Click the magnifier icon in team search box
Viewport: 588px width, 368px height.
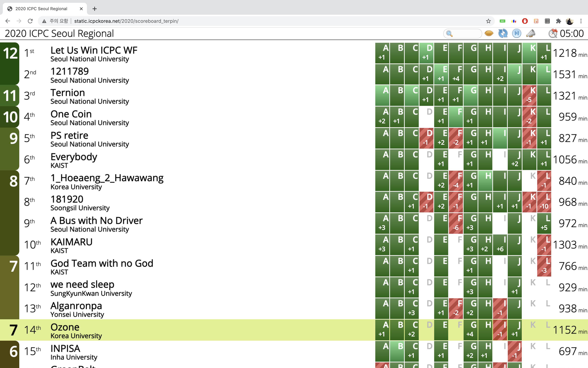click(449, 34)
